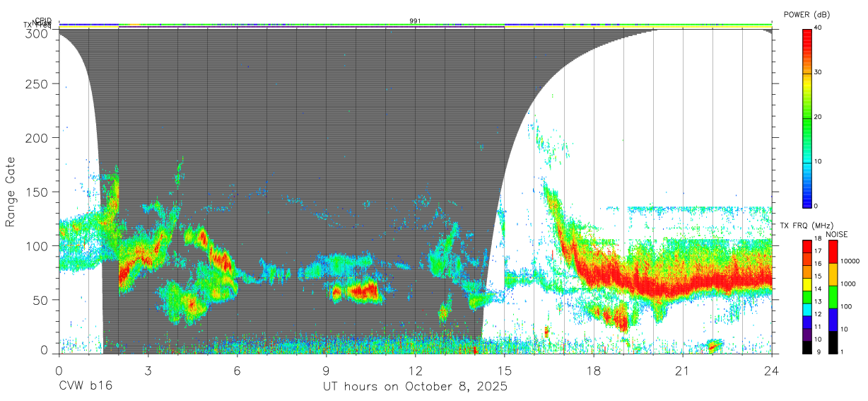
Task: Click the 3 hour tick on UT axis
Action: [148, 371]
